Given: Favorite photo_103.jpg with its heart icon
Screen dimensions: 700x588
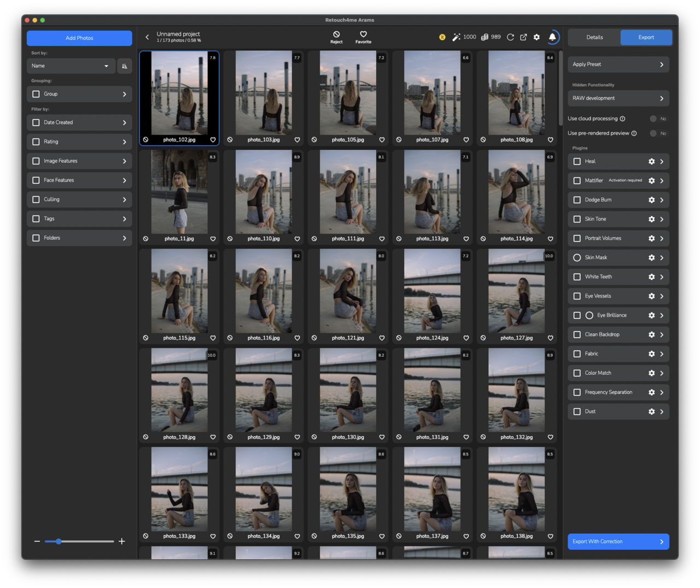Looking at the screenshot, I should (297, 140).
